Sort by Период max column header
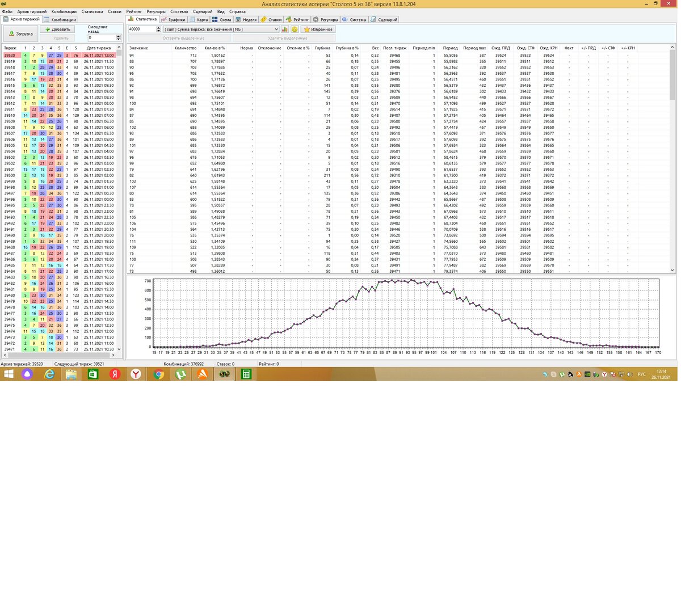 pos(474,48)
